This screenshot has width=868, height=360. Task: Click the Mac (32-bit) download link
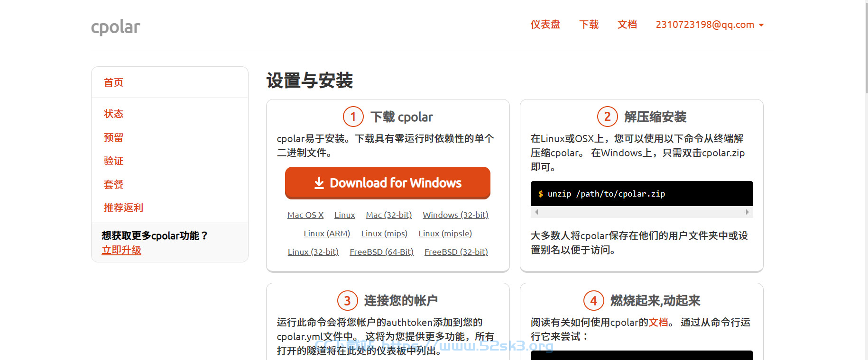coord(389,215)
